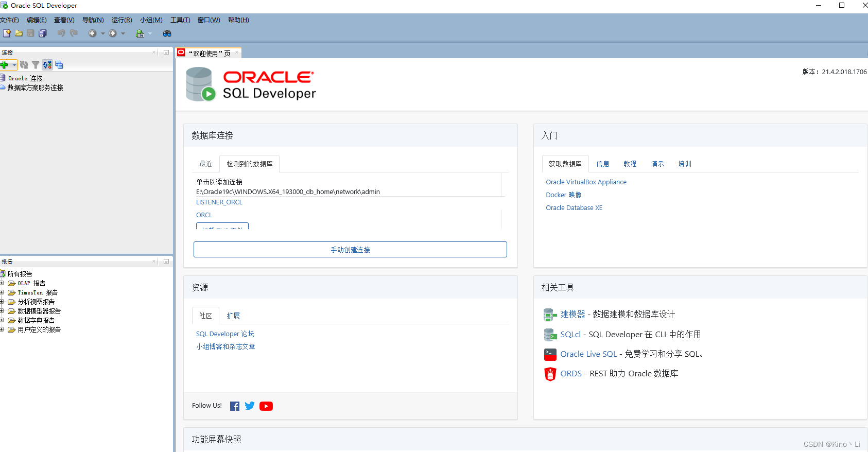
Task: Click the Save disk icon
Action: click(x=30, y=33)
